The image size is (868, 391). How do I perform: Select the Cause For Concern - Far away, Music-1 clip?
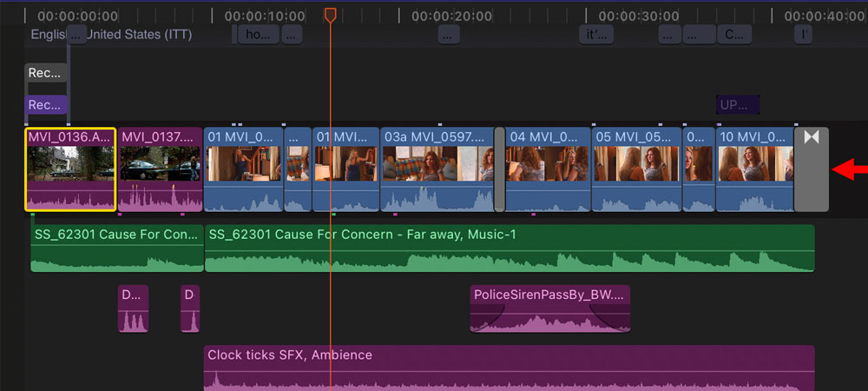point(509,248)
